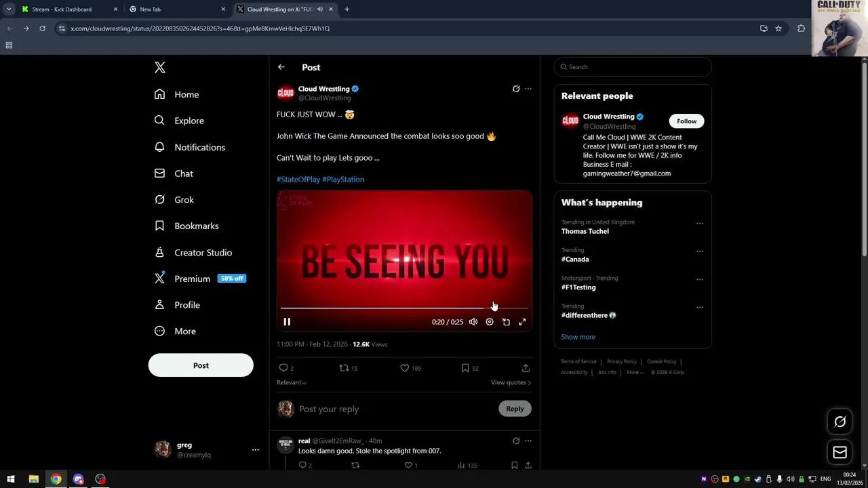This screenshot has height=488, width=868.
Task: Open account menu next to greg
Action: point(255,449)
